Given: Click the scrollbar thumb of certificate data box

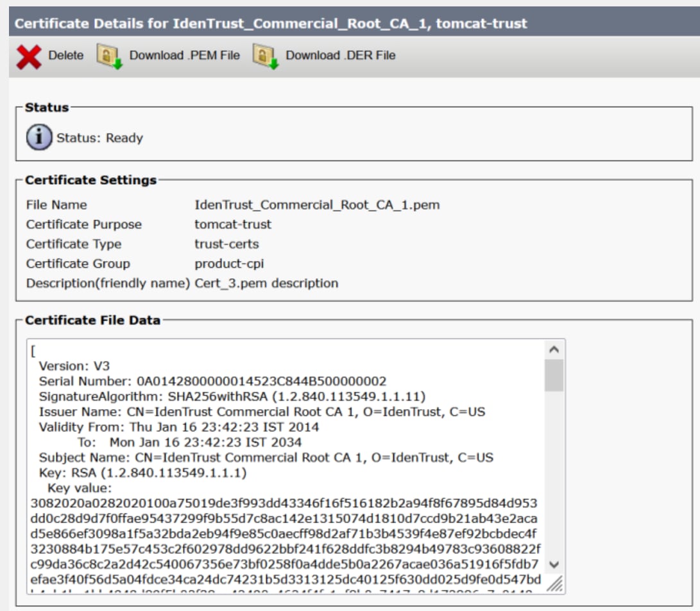Looking at the screenshot, I should point(554,376).
